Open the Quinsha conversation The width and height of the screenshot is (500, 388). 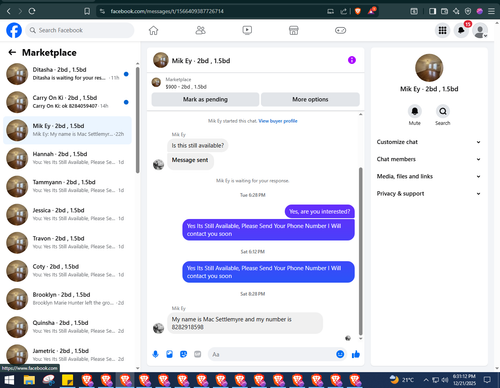tap(67, 327)
